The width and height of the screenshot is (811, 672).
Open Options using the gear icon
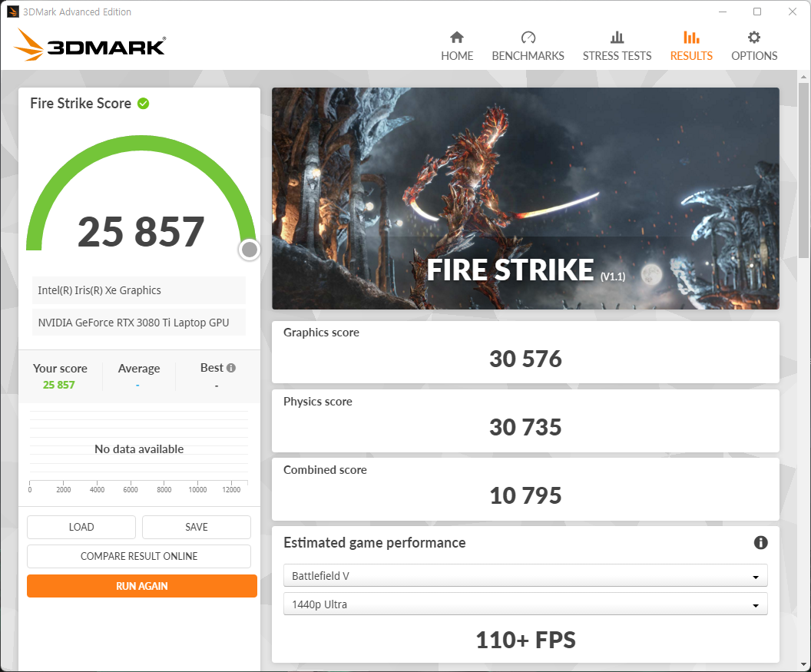pos(754,38)
